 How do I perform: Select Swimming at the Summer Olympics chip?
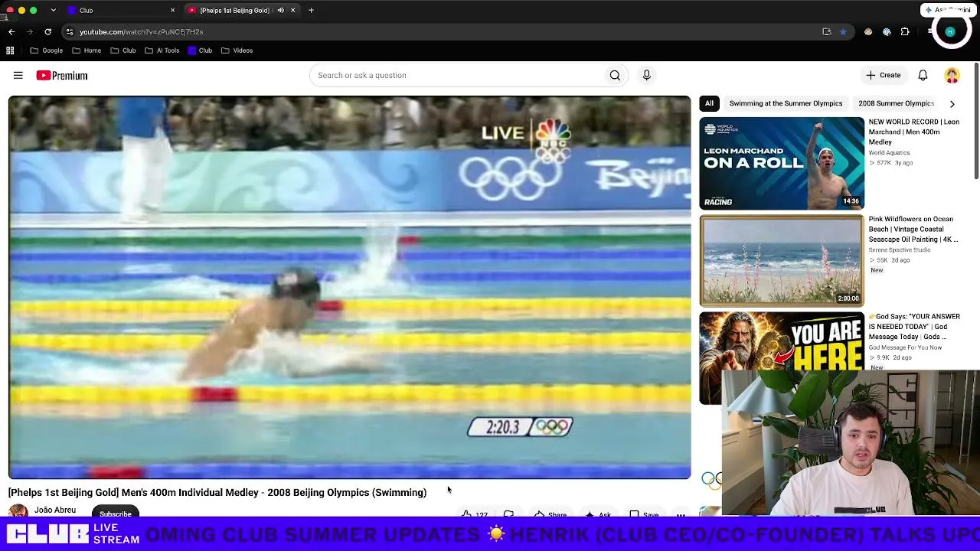point(786,103)
